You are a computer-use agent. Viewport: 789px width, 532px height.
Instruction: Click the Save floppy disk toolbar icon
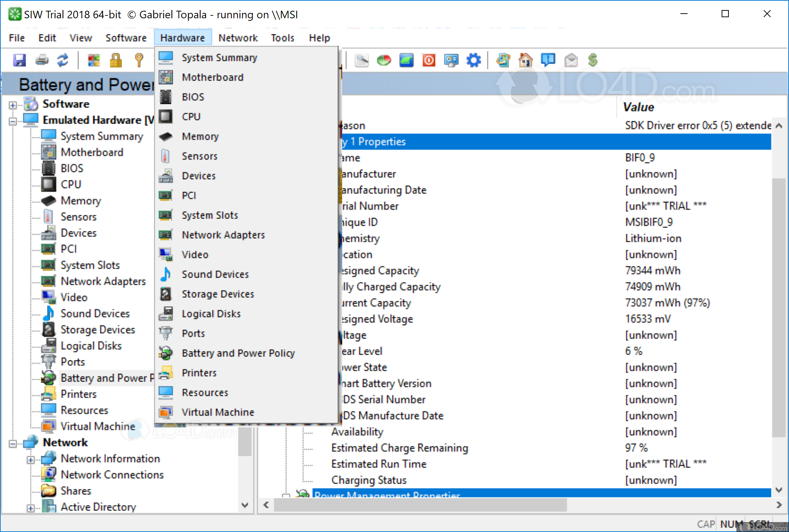click(x=19, y=60)
